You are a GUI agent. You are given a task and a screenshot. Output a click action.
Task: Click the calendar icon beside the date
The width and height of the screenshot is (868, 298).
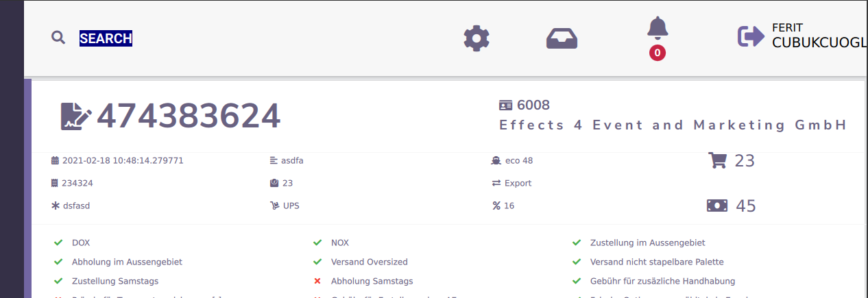[55, 161]
